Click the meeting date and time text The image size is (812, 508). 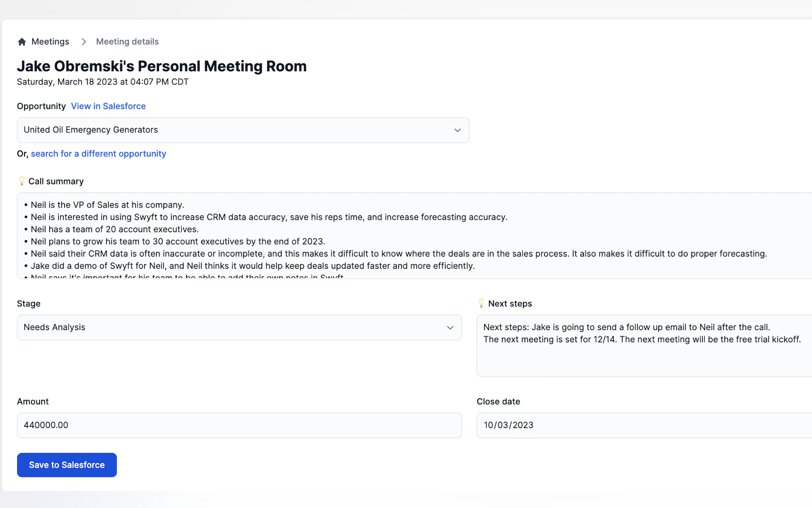103,82
